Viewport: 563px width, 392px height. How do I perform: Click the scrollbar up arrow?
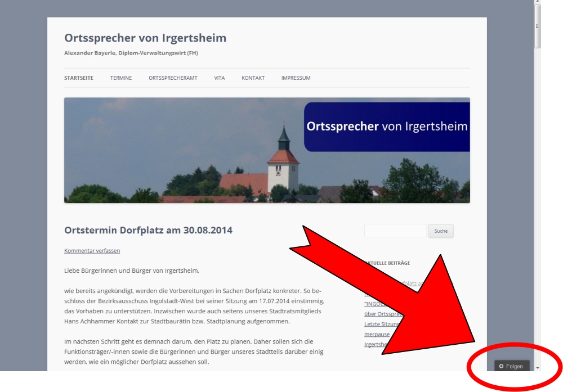click(x=537, y=2)
